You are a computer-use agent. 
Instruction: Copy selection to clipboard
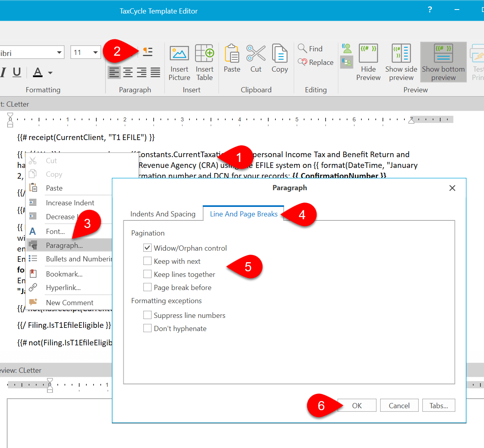pyautogui.click(x=280, y=59)
